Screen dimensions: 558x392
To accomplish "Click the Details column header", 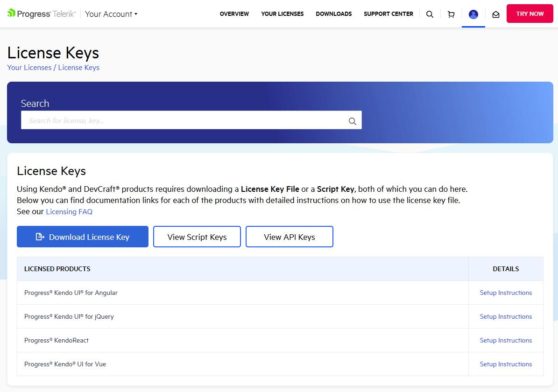I will [506, 269].
